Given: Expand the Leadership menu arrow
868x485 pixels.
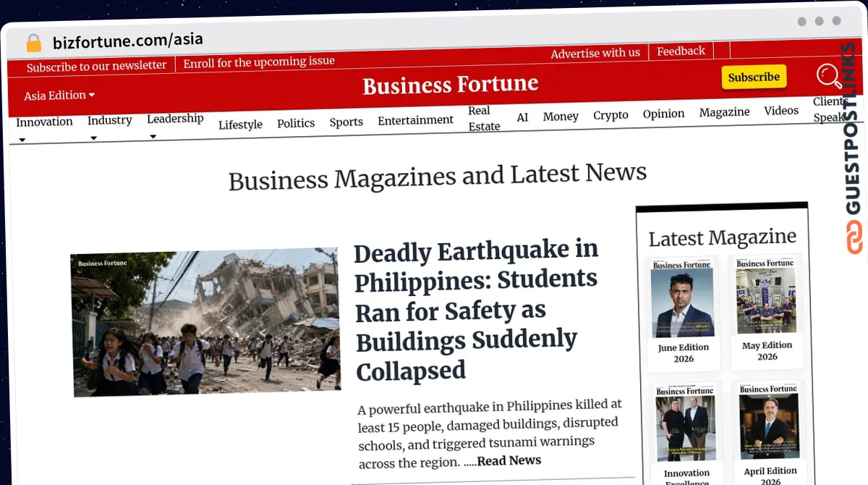Looking at the screenshot, I should pos(153,136).
